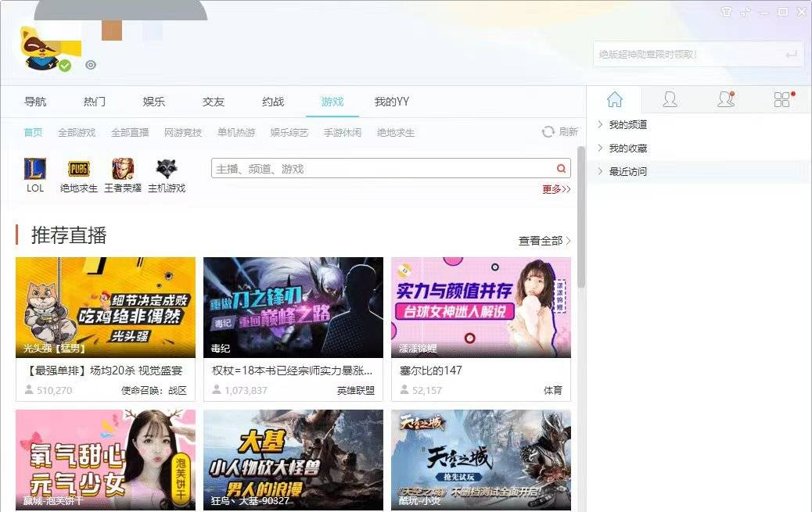Viewport: 812px width, 512px height.
Task: Click the pin icon in title bar
Action: tap(746, 12)
